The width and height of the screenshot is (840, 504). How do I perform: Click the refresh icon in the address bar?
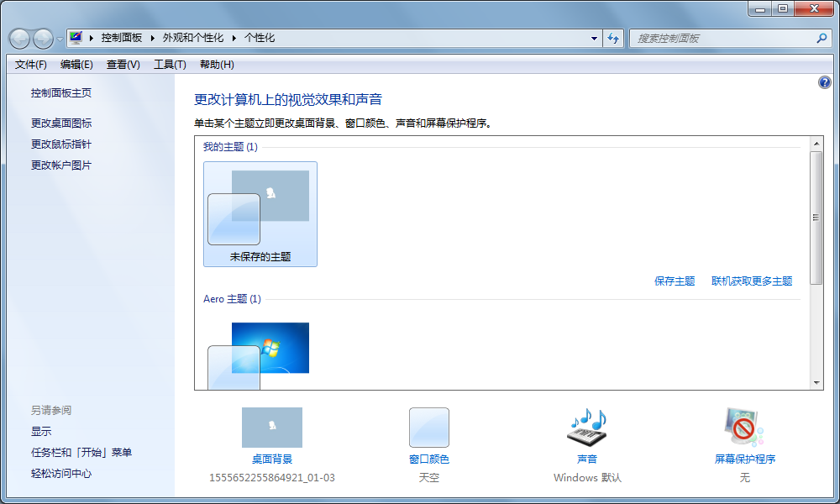click(x=613, y=38)
